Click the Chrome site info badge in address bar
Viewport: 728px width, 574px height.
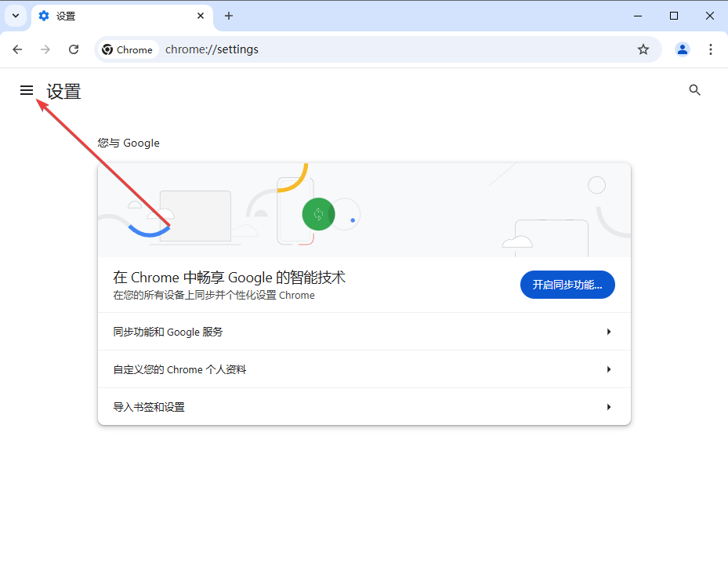click(128, 49)
